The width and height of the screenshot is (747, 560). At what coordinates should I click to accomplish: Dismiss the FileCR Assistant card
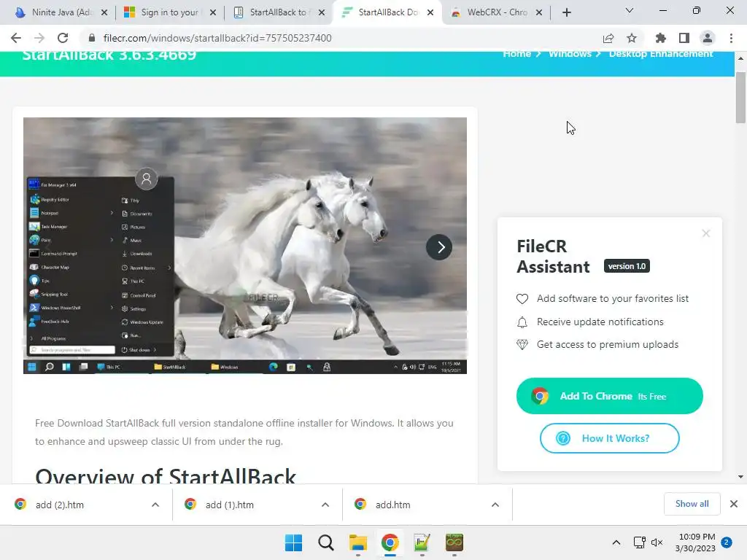(706, 233)
